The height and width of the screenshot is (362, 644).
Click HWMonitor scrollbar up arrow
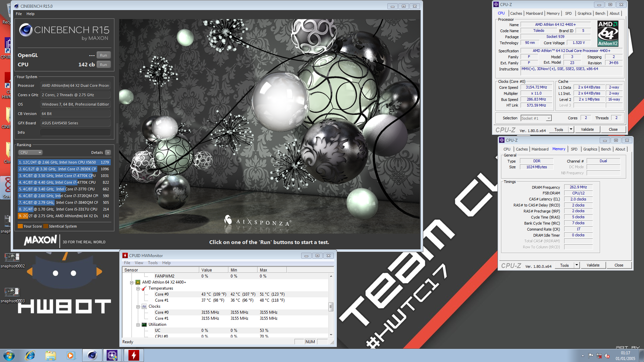(x=331, y=276)
